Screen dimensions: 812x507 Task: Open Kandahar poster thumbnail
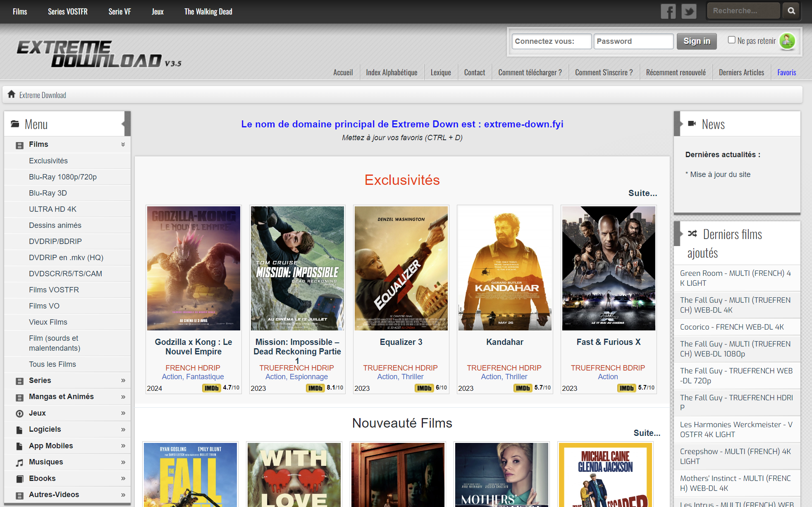point(505,268)
